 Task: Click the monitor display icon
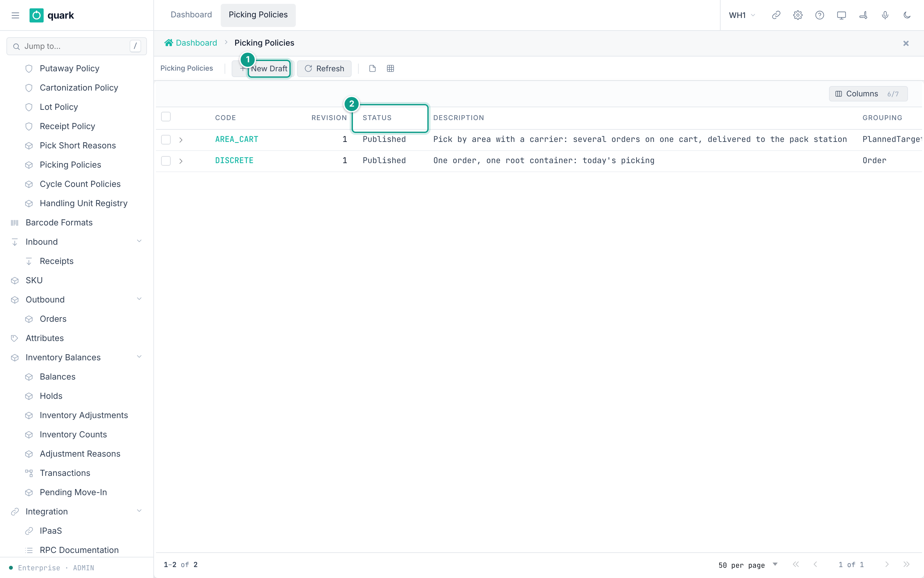841,15
